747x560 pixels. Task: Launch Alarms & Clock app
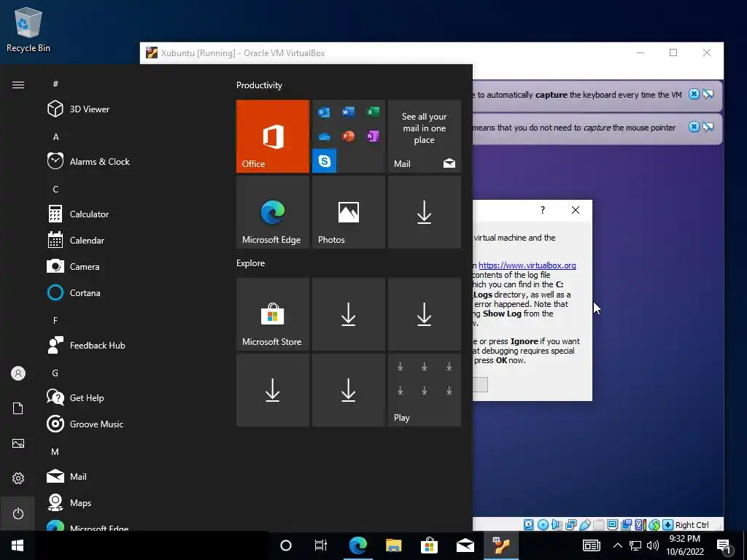[88, 161]
